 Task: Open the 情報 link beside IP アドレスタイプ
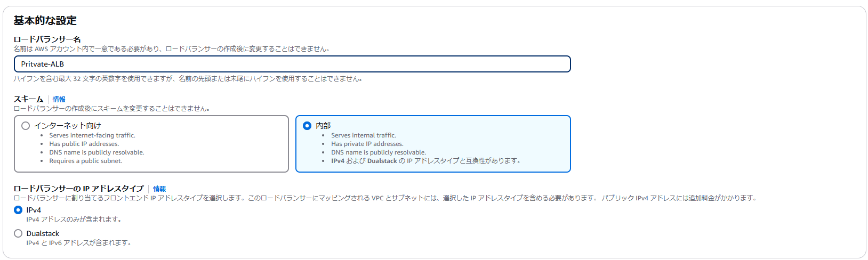click(x=159, y=189)
